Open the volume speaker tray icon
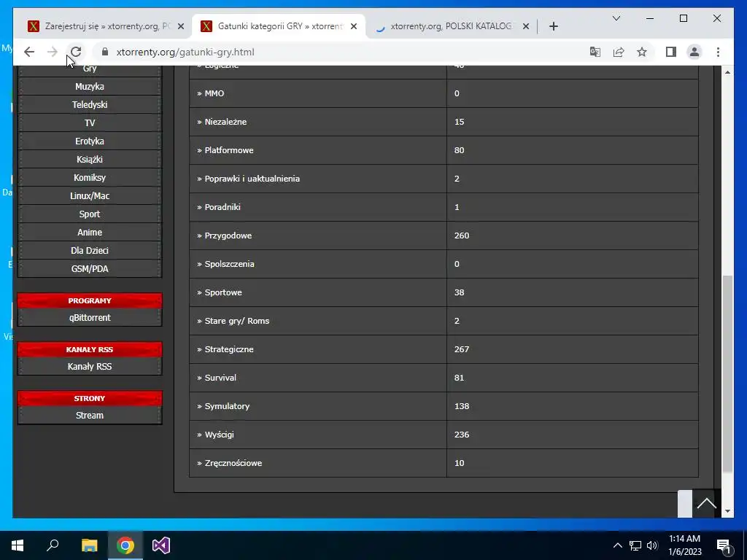Viewport: 747px width, 560px height. (652, 545)
